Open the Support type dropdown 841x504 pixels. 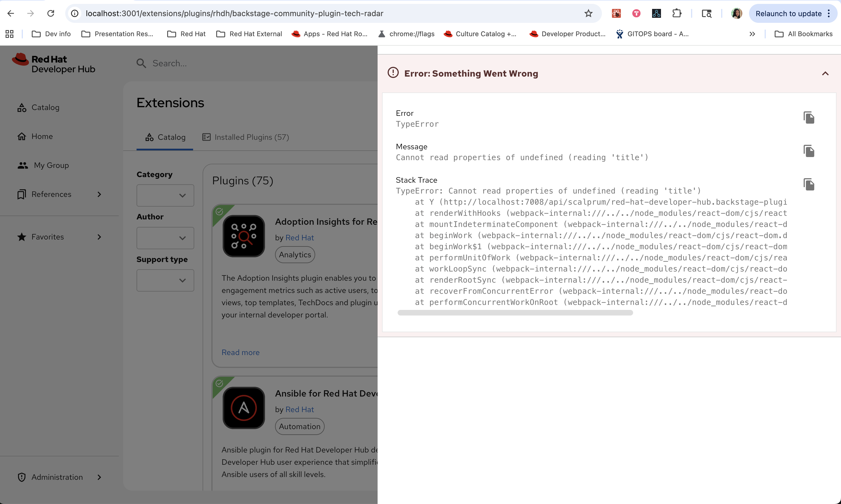(165, 280)
